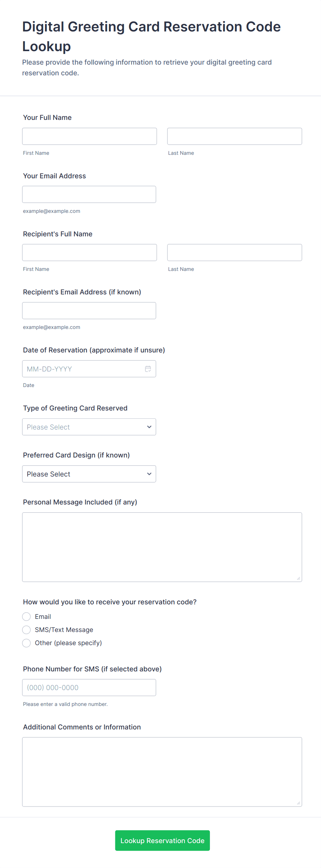Viewport: 321px width, 868px height.
Task: Click the Email option label text
Action: tap(43, 616)
